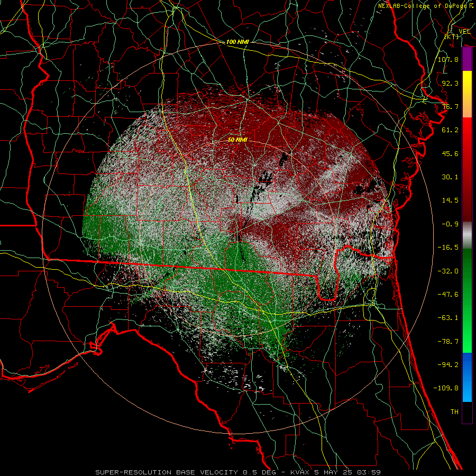Image resolution: width=476 pixels, height=476 pixels.
Task: Click the 76.7 velocity legend value
Action: coord(450,106)
